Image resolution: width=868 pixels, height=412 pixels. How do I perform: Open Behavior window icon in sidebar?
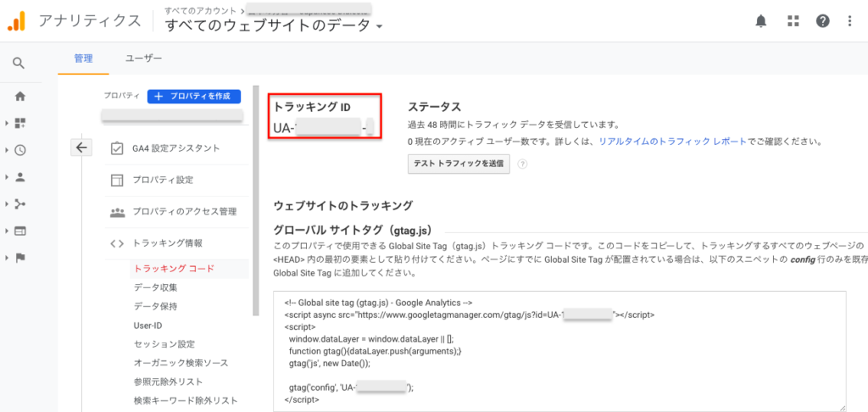tap(20, 231)
